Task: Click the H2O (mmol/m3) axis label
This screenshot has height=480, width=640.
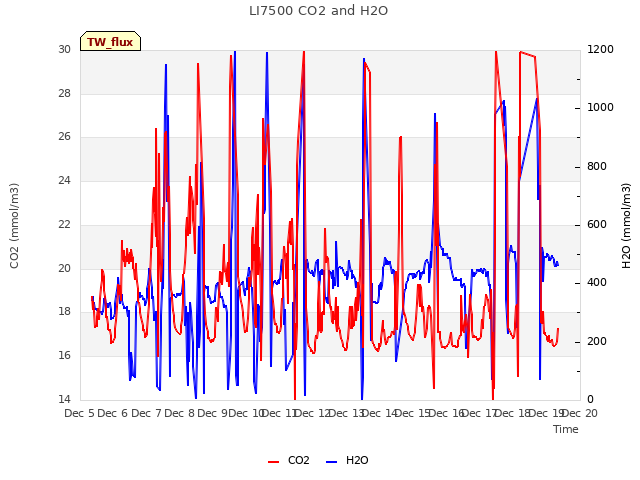Action: pyautogui.click(x=626, y=226)
